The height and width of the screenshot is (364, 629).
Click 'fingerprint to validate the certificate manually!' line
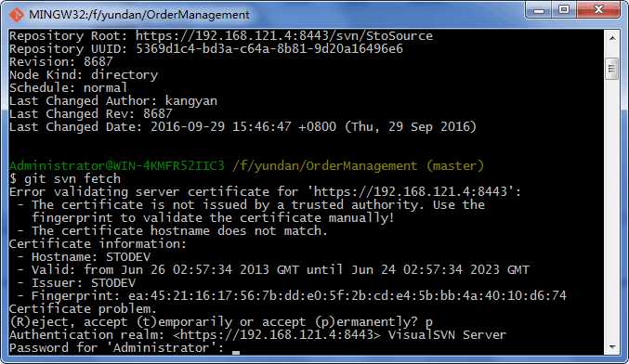click(213, 217)
